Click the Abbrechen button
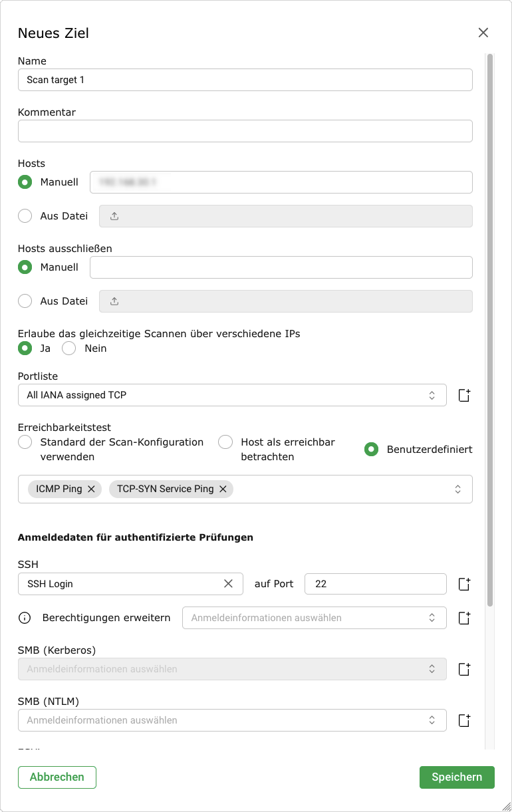This screenshot has height=812, width=512. (x=57, y=777)
